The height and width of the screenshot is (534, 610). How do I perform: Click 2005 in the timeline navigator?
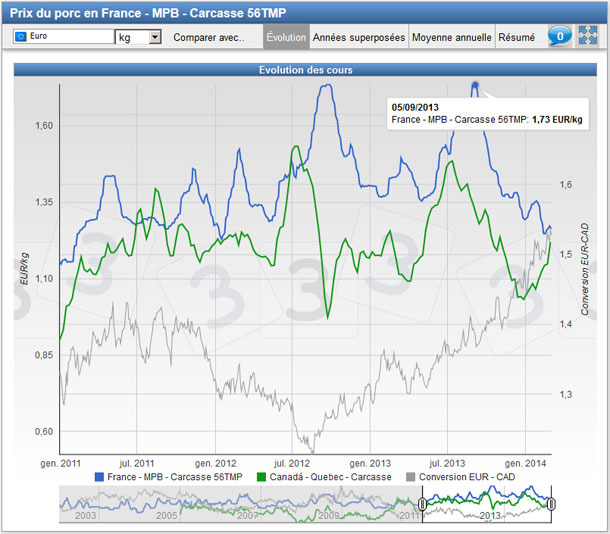pos(165,514)
